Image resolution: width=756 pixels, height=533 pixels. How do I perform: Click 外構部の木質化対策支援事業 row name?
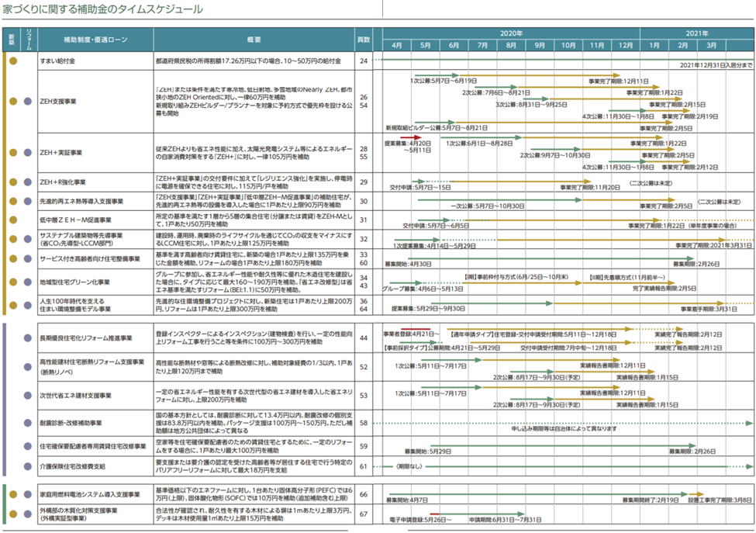coord(78,511)
